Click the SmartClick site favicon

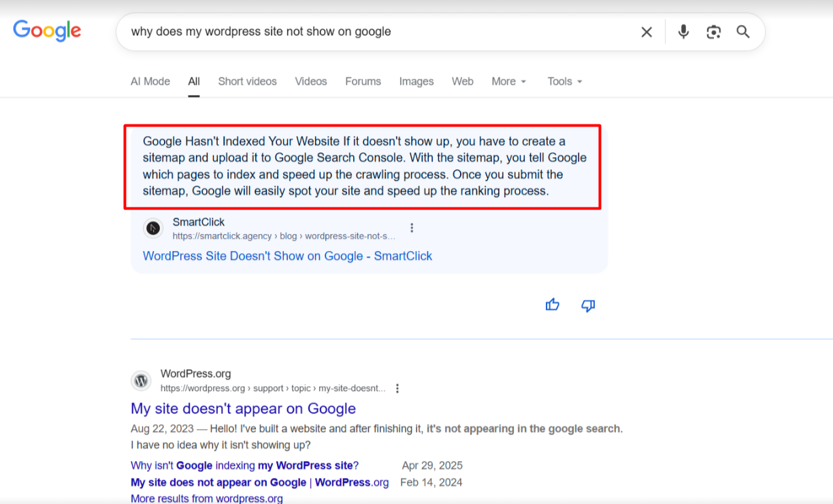coord(153,228)
